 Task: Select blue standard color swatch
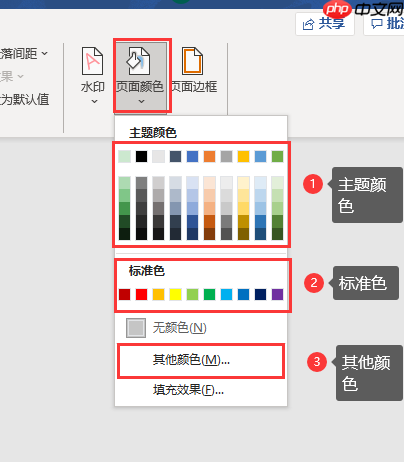[243, 294]
